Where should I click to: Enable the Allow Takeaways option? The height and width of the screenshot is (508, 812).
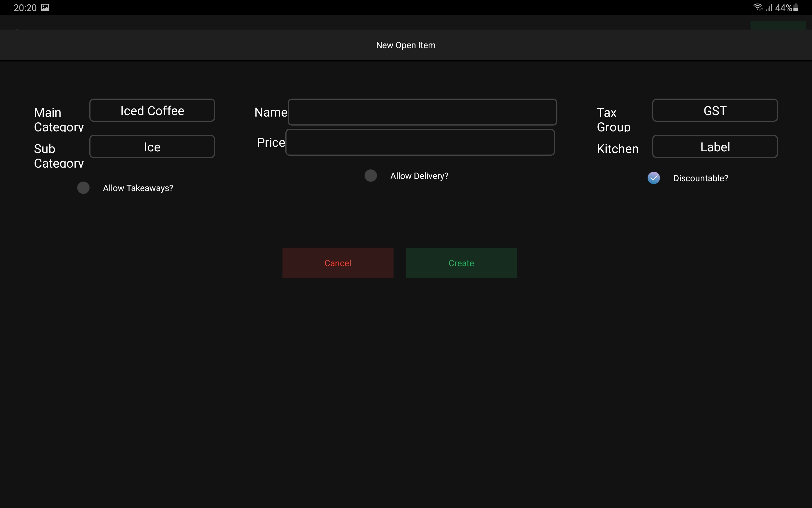pos(83,188)
